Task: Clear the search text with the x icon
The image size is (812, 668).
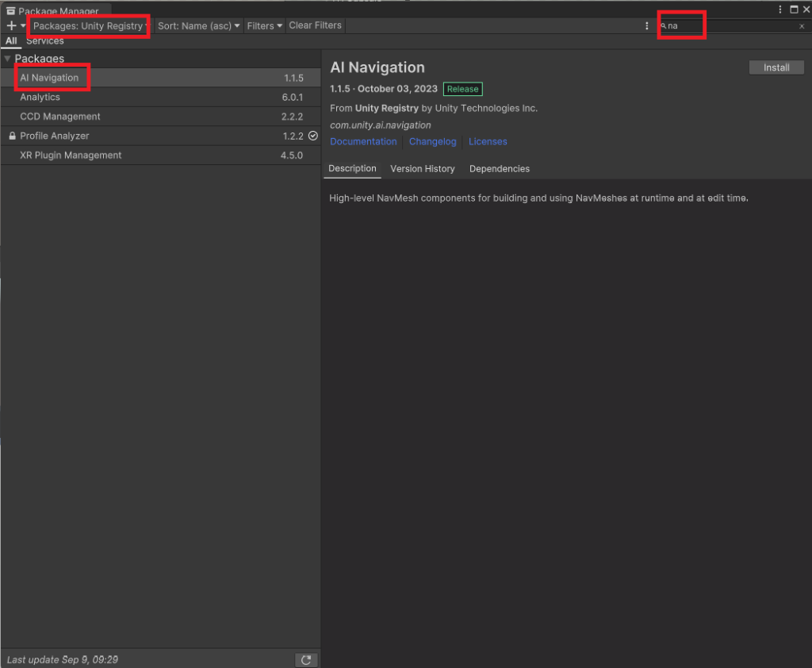Action: pos(802,26)
